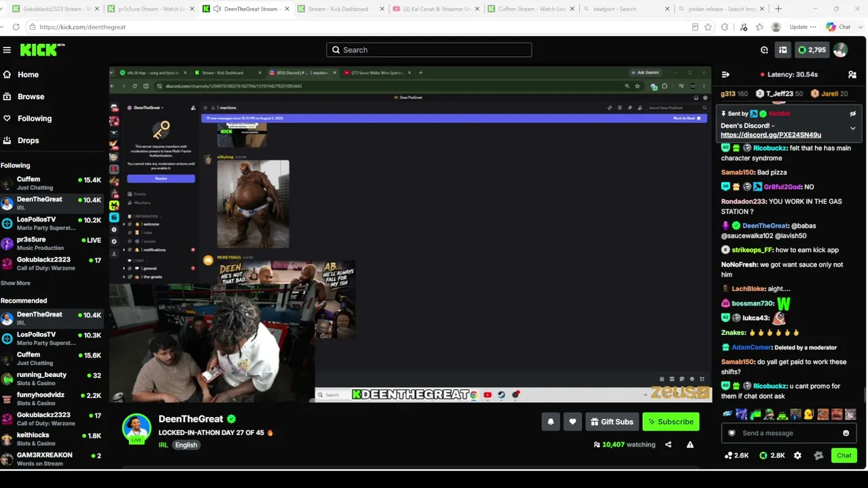Open a new browser tab

778,9
